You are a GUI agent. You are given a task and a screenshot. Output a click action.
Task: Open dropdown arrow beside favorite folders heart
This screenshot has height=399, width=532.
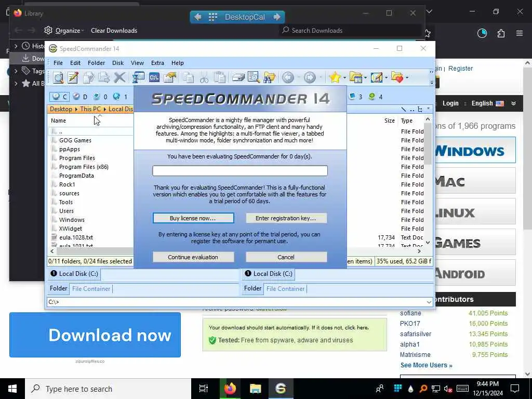[407, 78]
